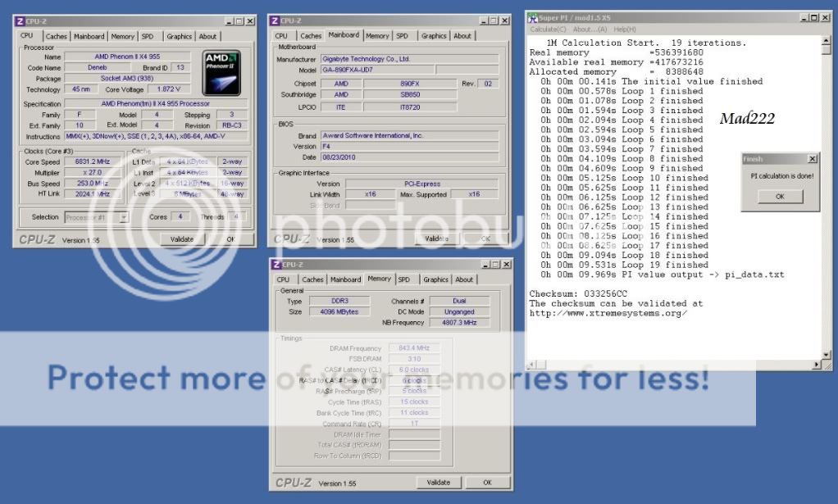Click DC Mode value Unganged
This screenshot has width=838, height=504.
[x=459, y=311]
